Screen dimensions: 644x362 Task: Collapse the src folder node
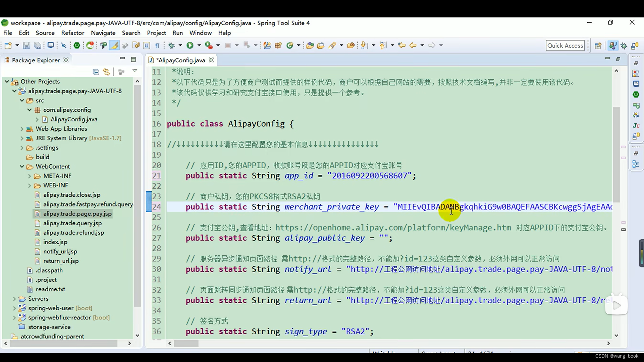click(22, 100)
